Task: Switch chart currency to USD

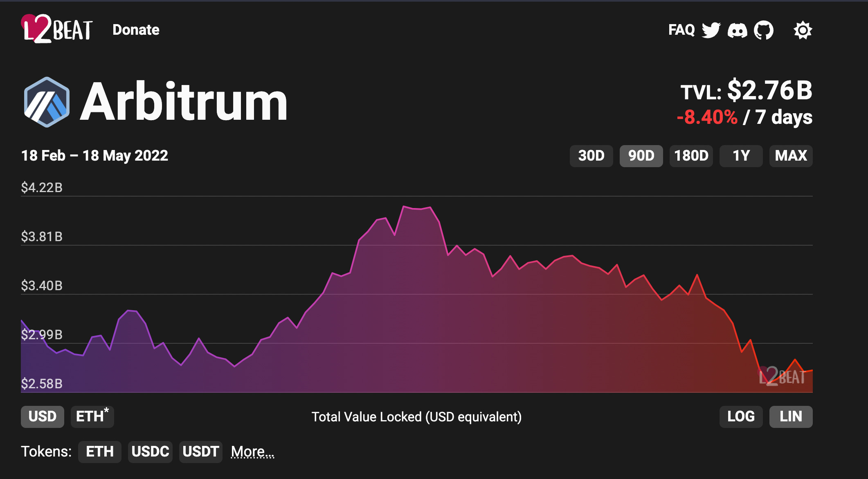Action: click(x=43, y=416)
